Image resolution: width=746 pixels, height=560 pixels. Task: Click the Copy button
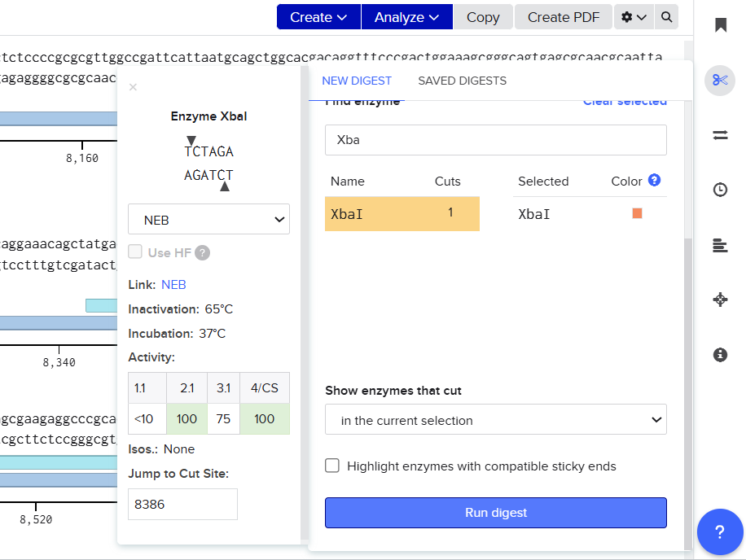coord(483,17)
